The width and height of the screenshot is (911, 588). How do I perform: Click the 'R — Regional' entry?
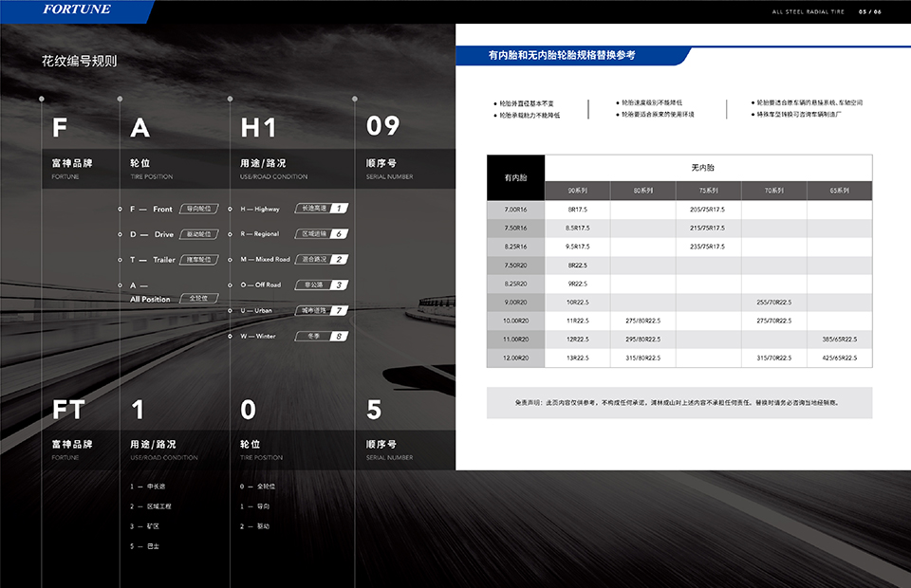260,234
